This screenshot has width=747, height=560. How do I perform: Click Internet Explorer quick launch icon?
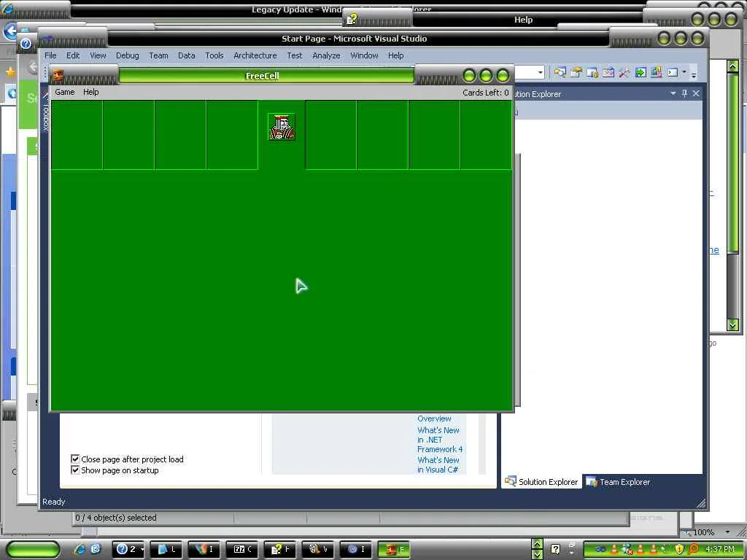pyautogui.click(x=80, y=549)
